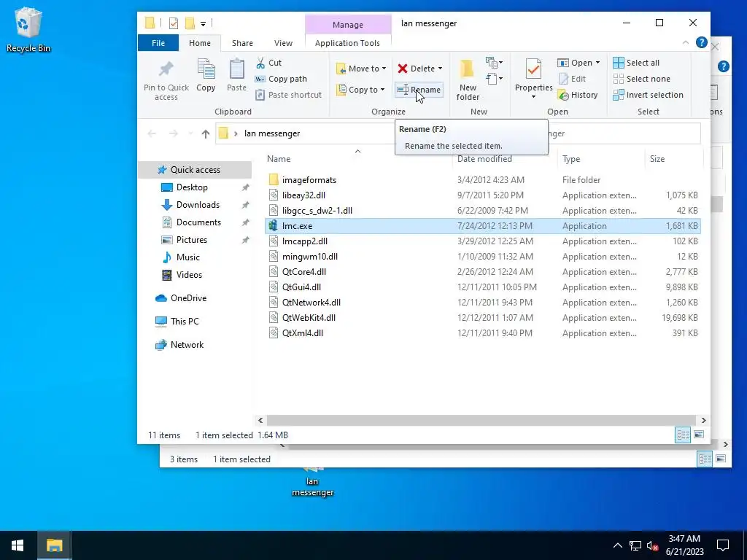
Task: Switch to Details view icon in status bar
Action: click(683, 435)
